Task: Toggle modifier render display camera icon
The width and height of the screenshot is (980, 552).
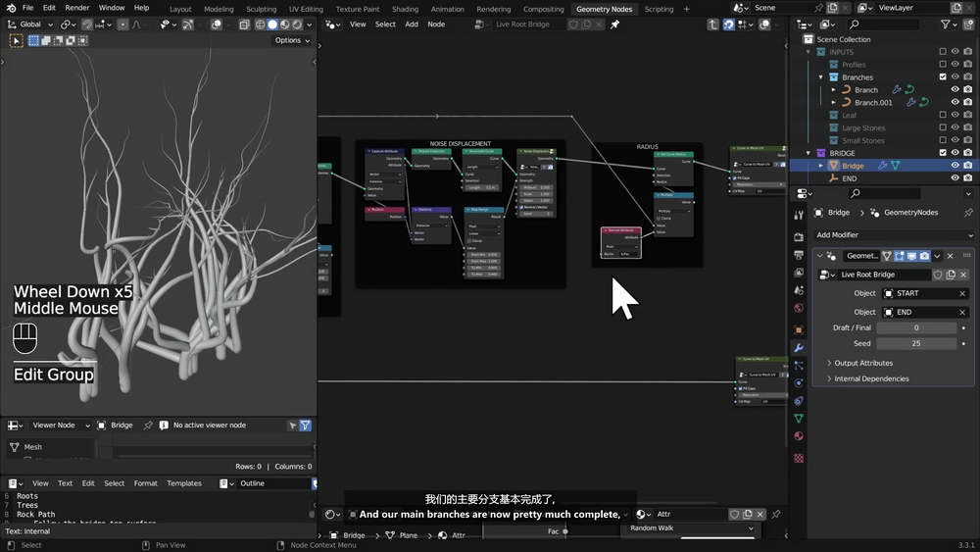Action: 924,256
